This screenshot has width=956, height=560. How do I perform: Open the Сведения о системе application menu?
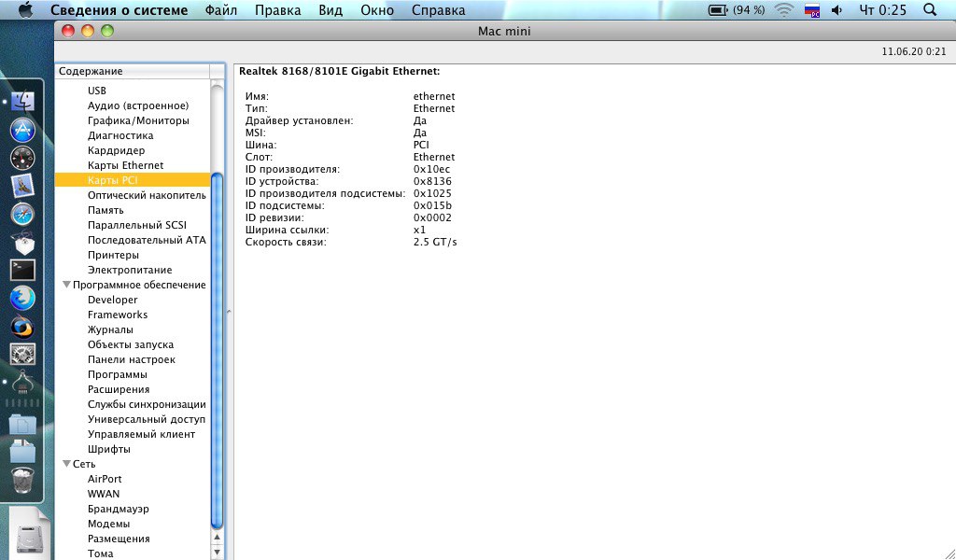coord(119,9)
